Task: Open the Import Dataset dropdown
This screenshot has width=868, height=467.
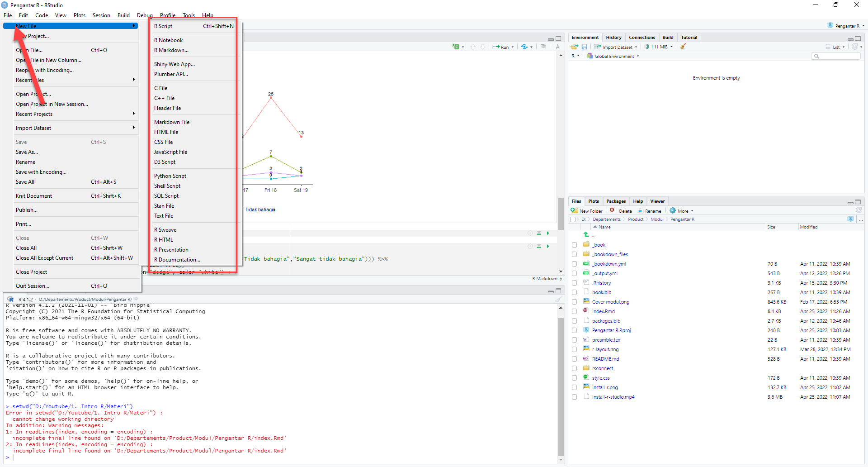Action: (617, 47)
